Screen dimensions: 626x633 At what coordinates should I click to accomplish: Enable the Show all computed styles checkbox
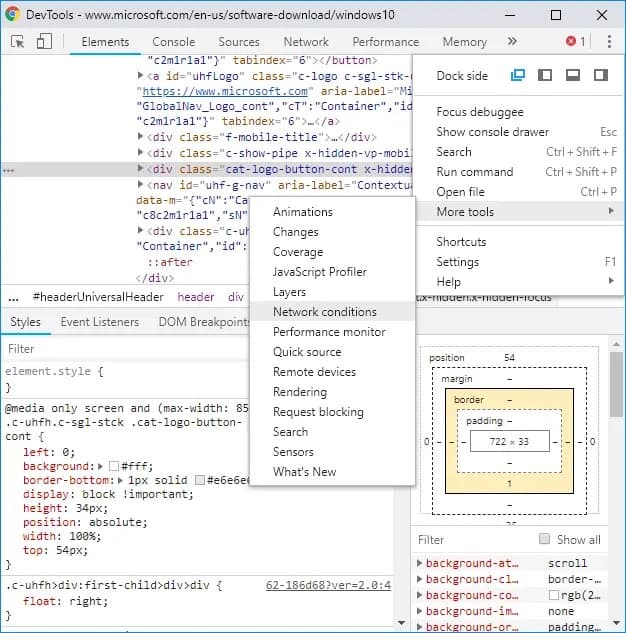click(x=544, y=539)
